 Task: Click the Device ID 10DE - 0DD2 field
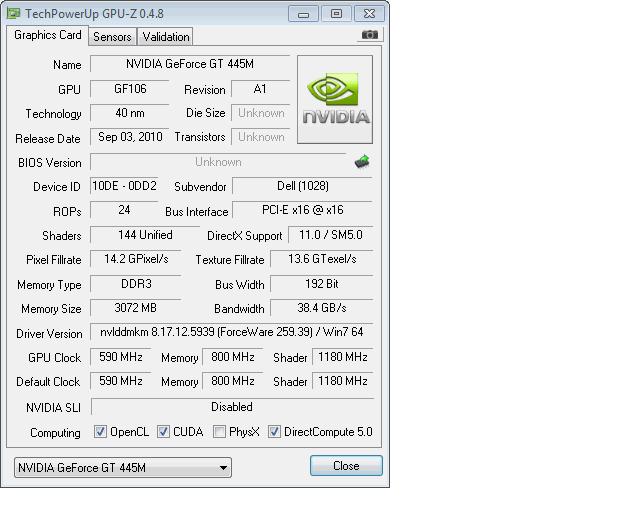pyautogui.click(x=124, y=186)
